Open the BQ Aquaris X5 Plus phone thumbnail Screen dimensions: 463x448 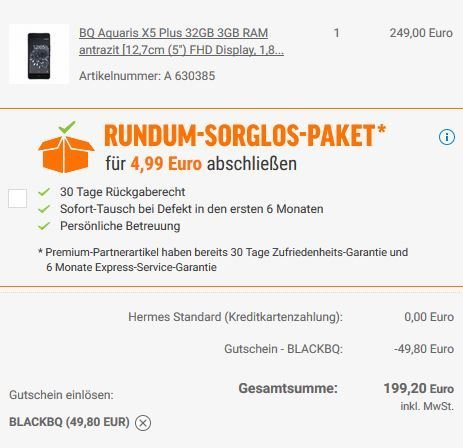point(39,54)
